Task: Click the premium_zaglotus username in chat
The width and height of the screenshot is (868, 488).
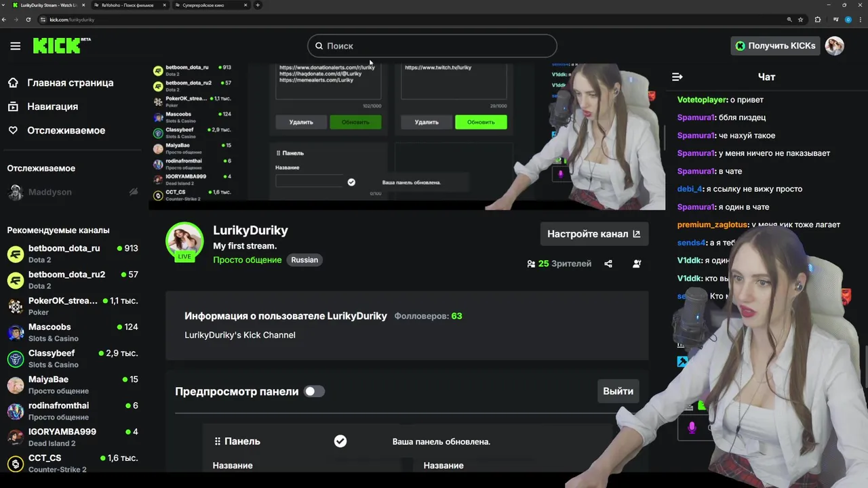Action: pos(712,224)
